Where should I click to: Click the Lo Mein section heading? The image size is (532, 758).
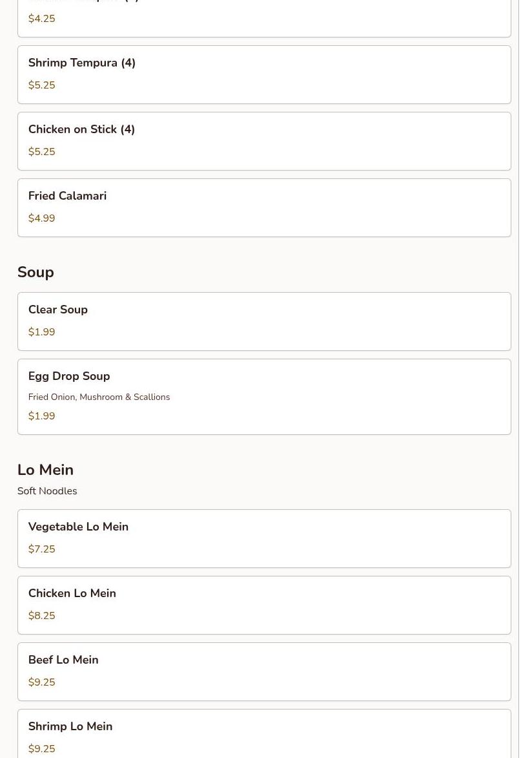pyautogui.click(x=45, y=470)
